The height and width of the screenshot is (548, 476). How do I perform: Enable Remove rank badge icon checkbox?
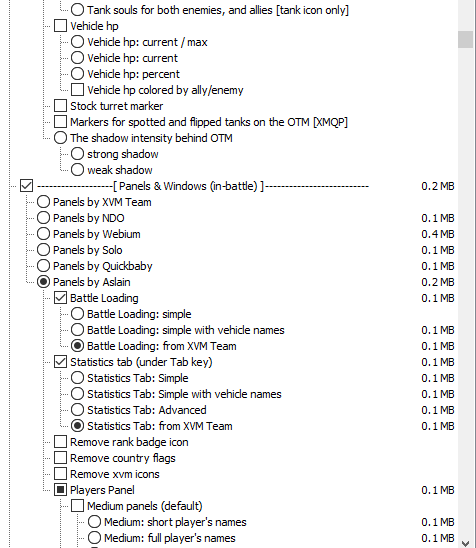[60, 442]
